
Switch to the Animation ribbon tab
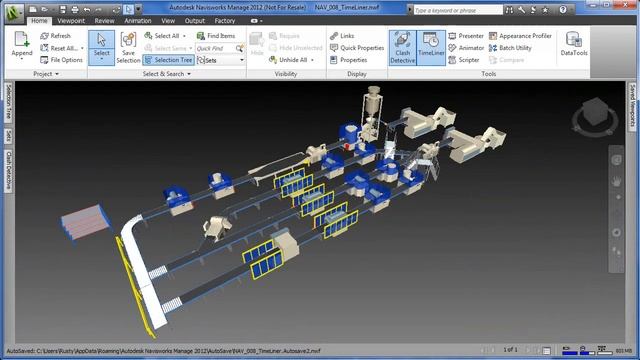[138, 20]
